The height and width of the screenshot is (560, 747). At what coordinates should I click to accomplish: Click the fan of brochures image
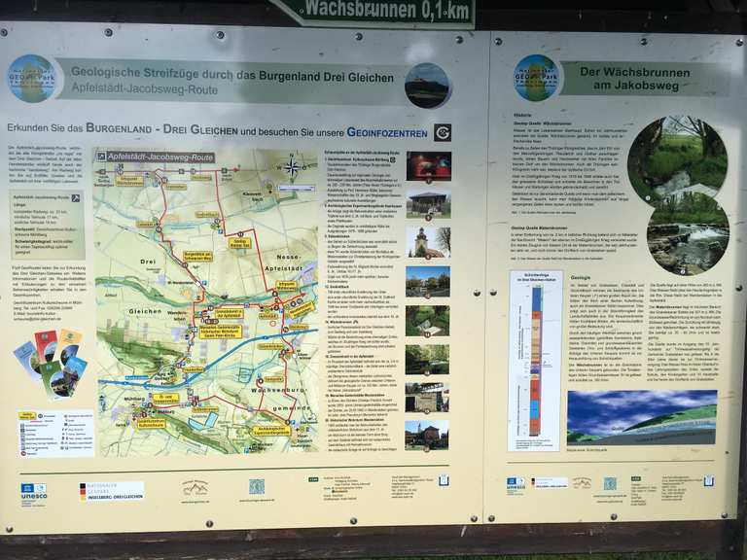tap(52, 363)
